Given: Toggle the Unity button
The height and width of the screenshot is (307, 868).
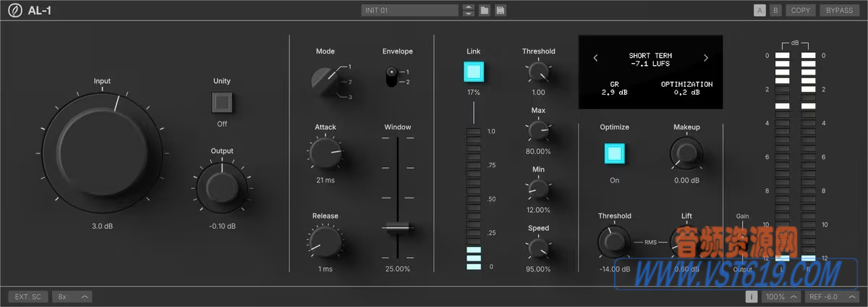Looking at the screenshot, I should (x=222, y=103).
